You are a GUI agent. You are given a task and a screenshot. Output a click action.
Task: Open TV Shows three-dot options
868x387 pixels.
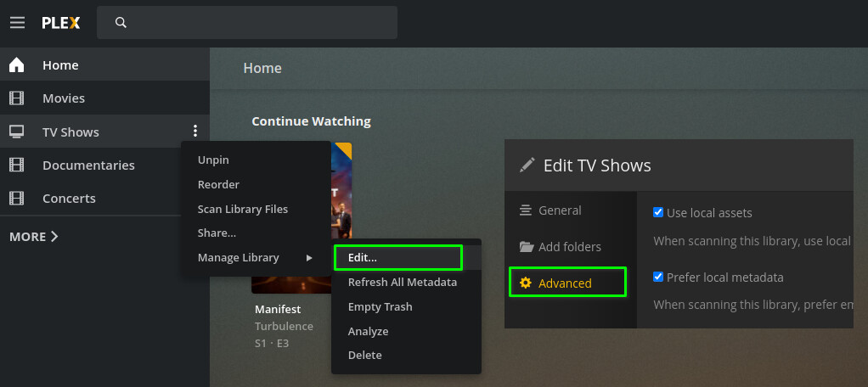point(195,131)
